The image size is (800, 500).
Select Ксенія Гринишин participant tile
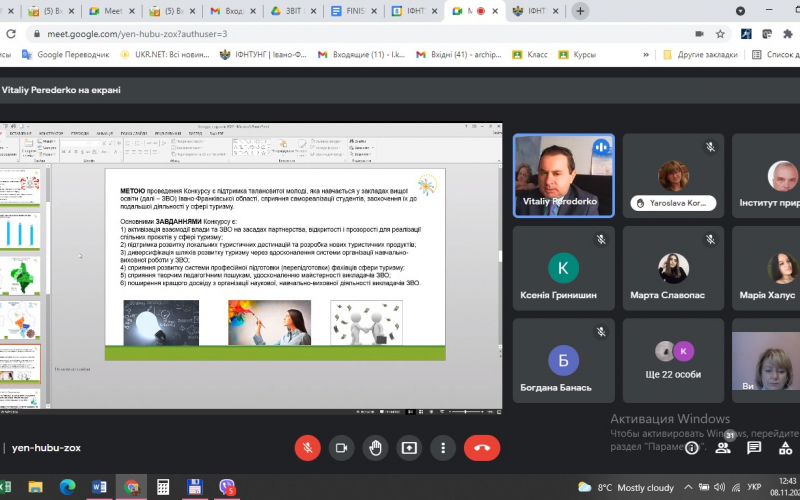563,268
